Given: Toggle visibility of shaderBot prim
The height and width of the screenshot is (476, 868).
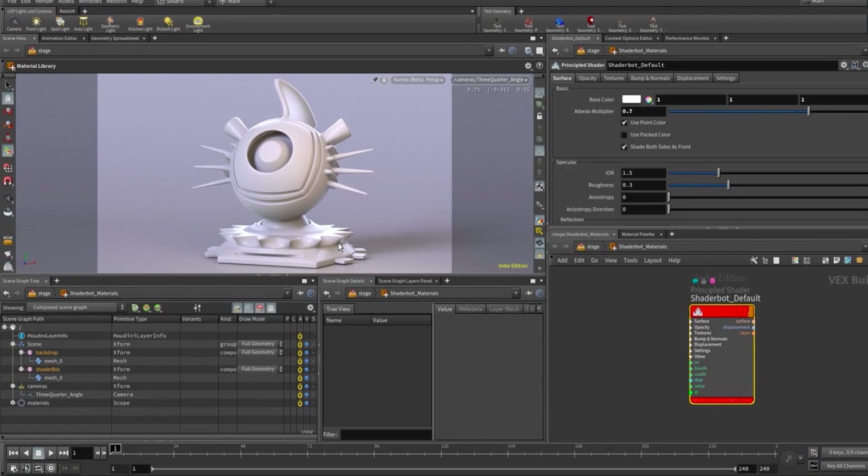Looking at the screenshot, I should click(x=307, y=369).
